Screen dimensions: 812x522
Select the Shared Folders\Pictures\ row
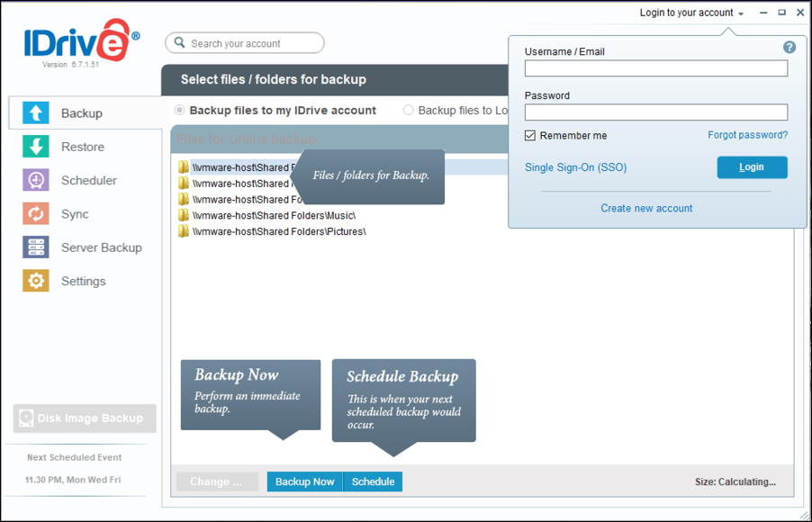pyautogui.click(x=278, y=231)
